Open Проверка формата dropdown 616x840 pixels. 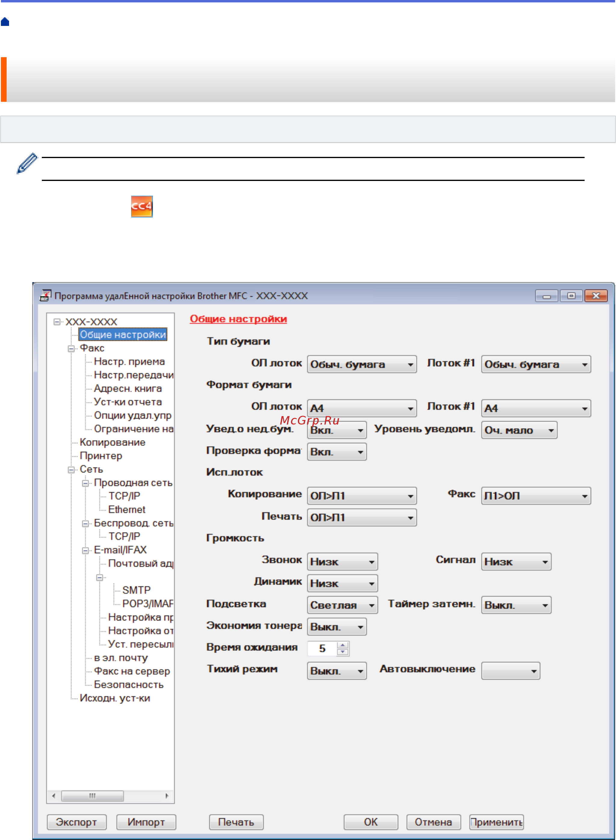click(x=337, y=452)
